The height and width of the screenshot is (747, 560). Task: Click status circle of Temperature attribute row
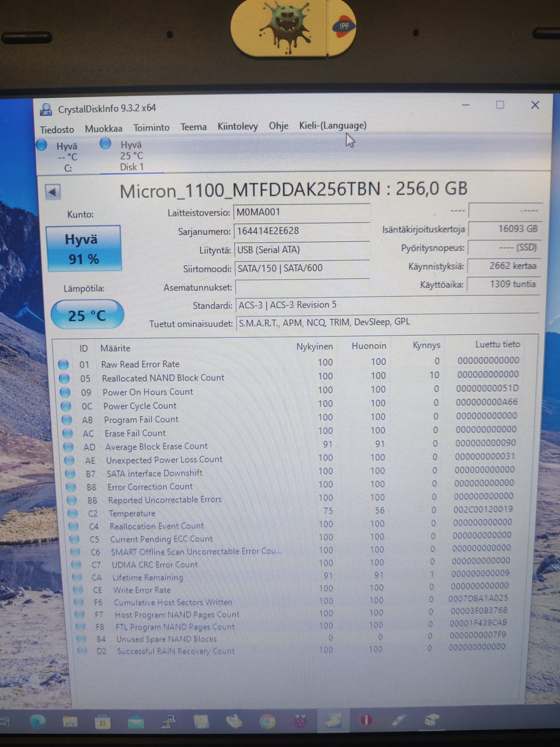click(73, 514)
